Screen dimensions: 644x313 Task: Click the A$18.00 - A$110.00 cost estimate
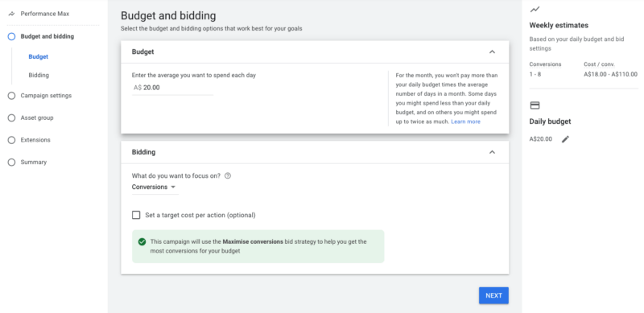pyautogui.click(x=610, y=75)
